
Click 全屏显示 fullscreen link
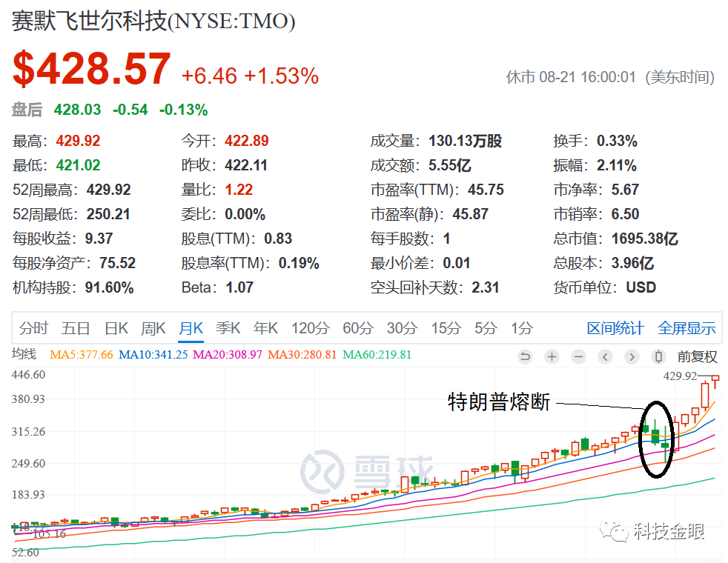[686, 328]
